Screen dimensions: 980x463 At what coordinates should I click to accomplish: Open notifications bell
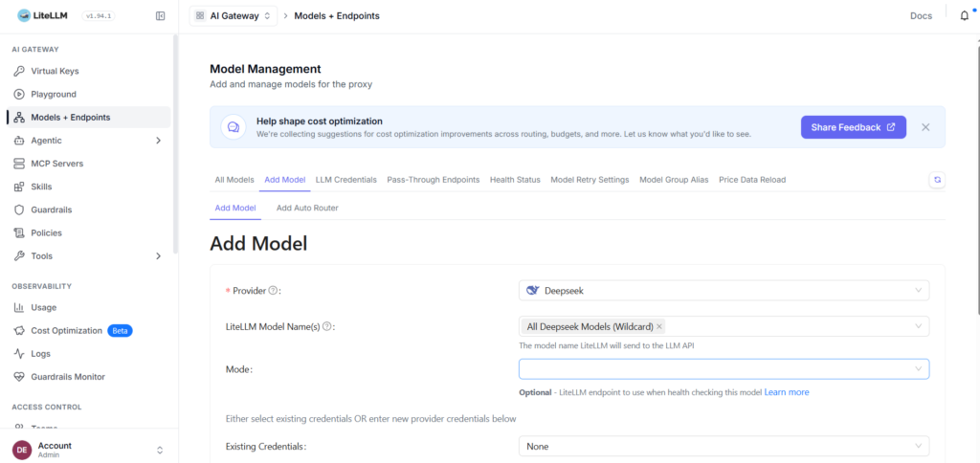(965, 16)
